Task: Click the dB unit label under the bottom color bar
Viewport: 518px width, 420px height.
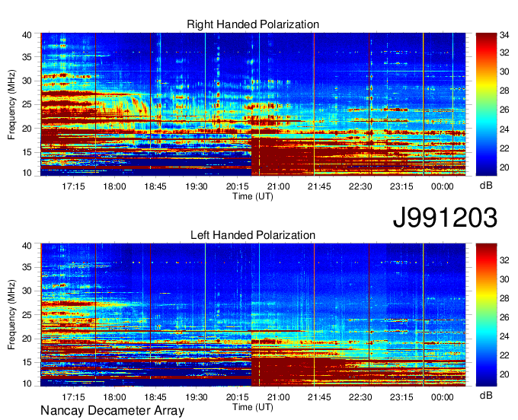Action: click(x=486, y=395)
